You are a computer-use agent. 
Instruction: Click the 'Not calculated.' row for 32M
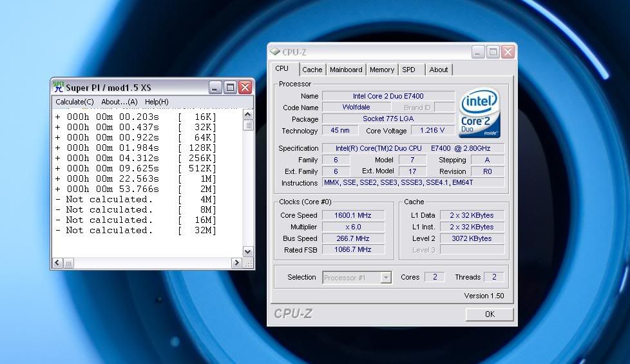click(x=136, y=231)
